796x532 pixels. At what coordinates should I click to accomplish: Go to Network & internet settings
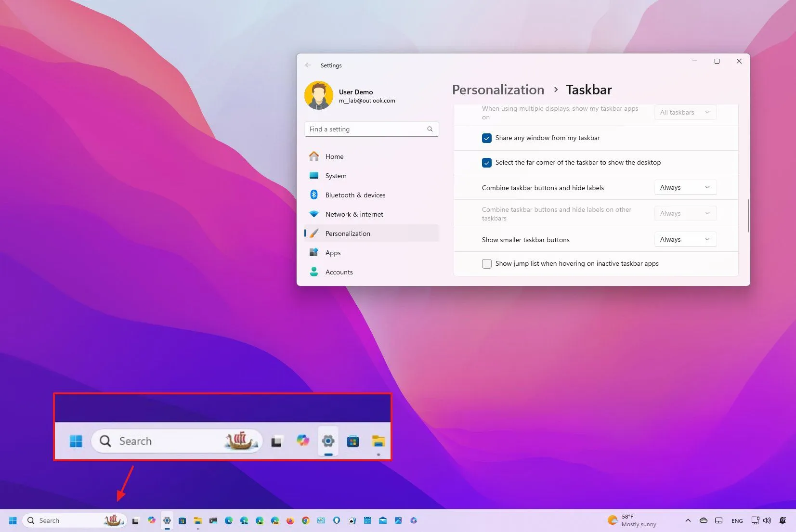(372, 214)
